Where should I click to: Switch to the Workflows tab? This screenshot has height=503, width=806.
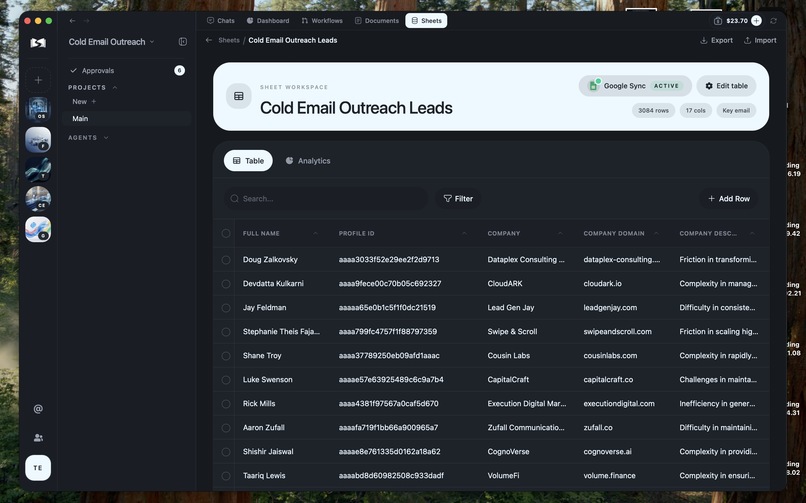point(322,21)
